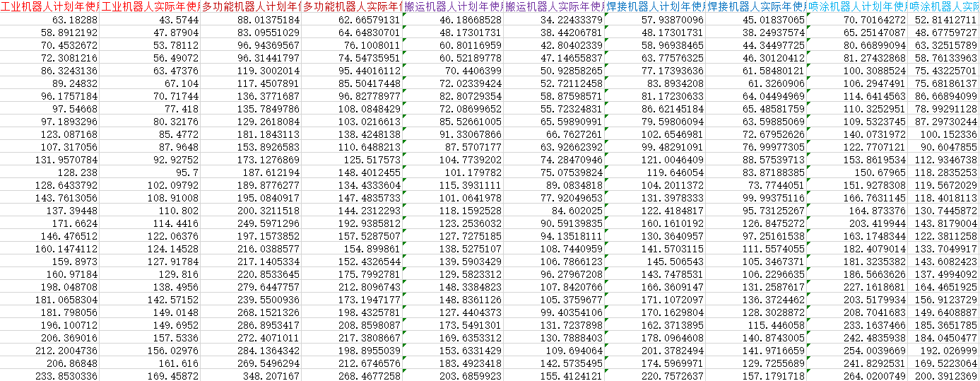Pick the cell showing 83.8934208

click(x=655, y=83)
